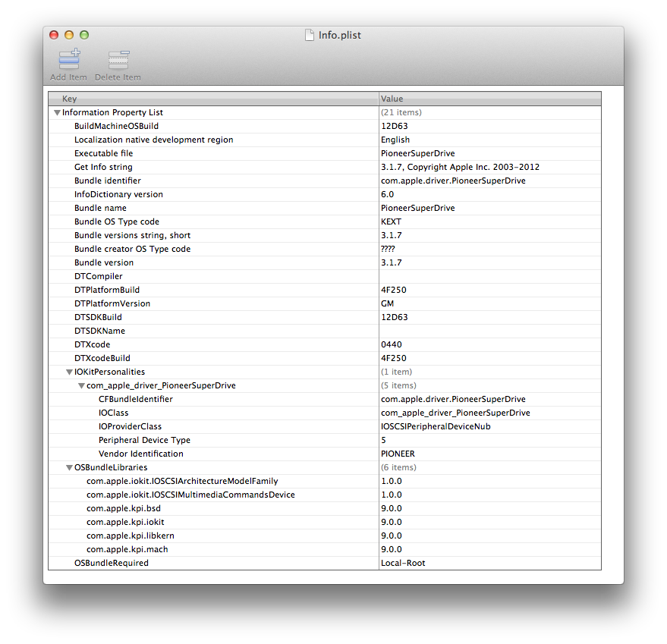667x644 pixels.
Task: Collapse com_apple_driver_PioneerSuperDrive disclosure triangle
Action: 81,386
